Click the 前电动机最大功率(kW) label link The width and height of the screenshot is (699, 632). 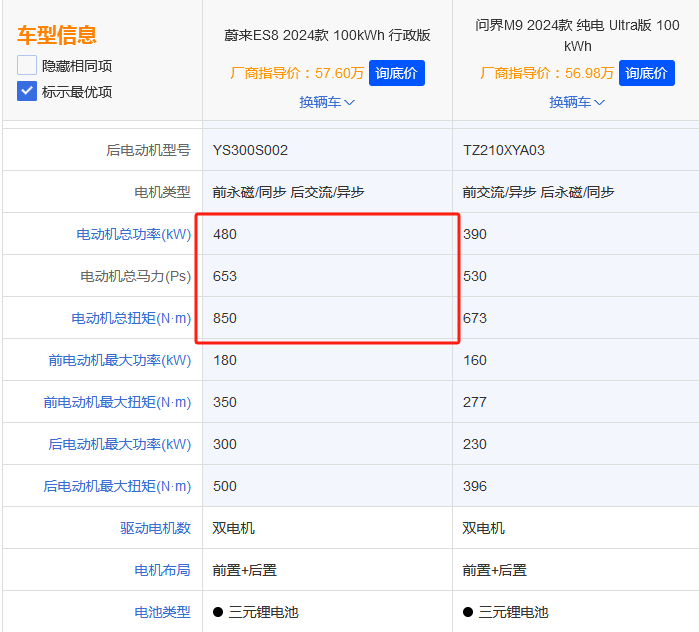pyautogui.click(x=119, y=360)
